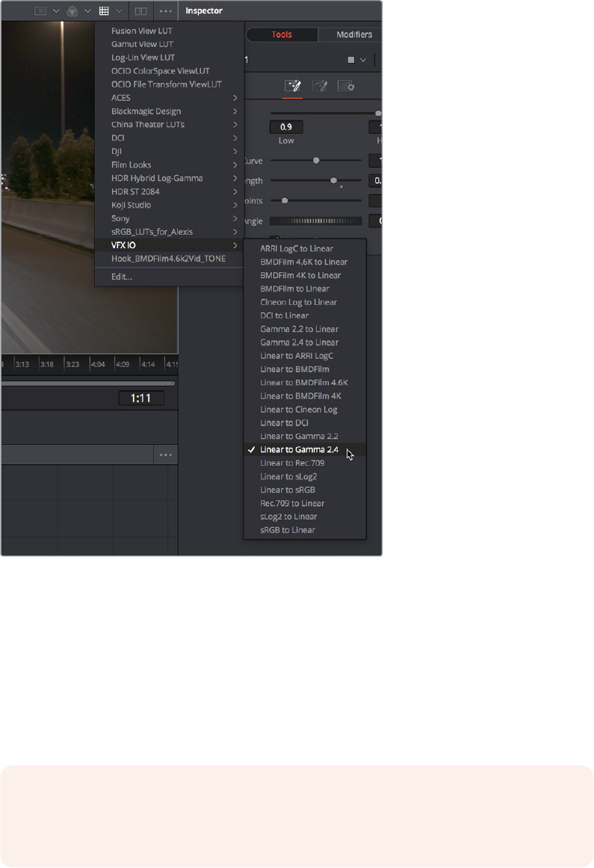Adjust the Length slider handle
The width and height of the screenshot is (594, 868).
333,180
